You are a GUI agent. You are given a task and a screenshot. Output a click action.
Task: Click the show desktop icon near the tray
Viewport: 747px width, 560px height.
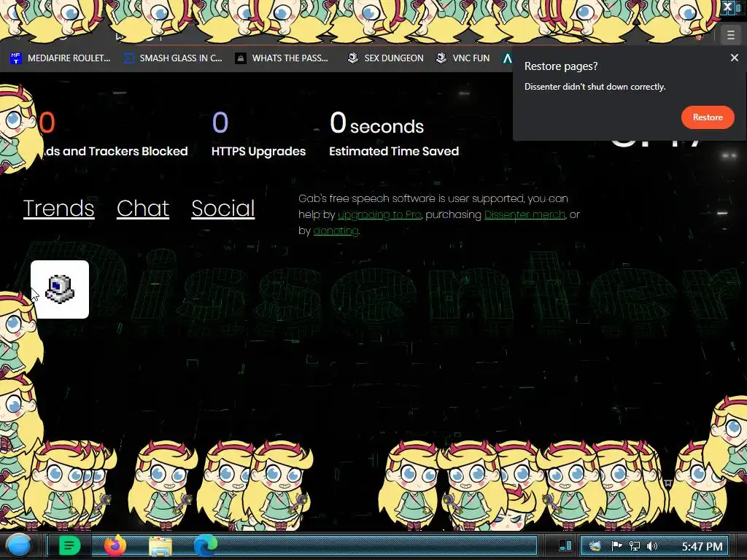[x=565, y=545]
